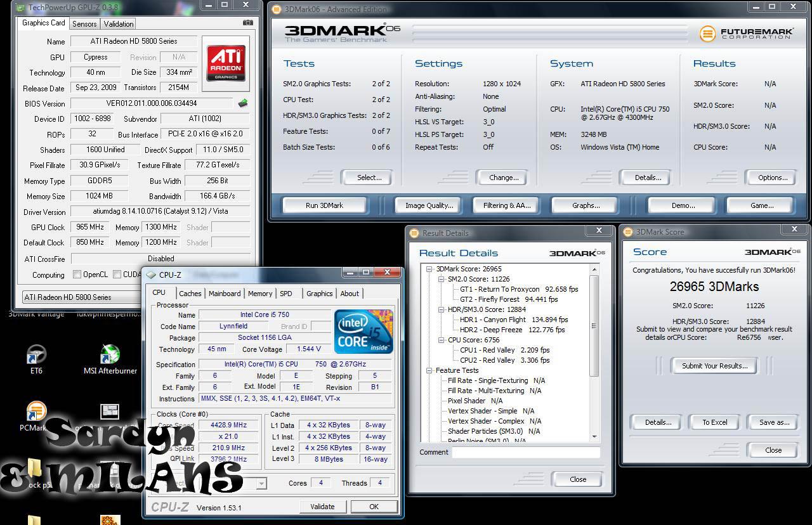
Task: Open the Graphs... button
Action: [x=586, y=205]
